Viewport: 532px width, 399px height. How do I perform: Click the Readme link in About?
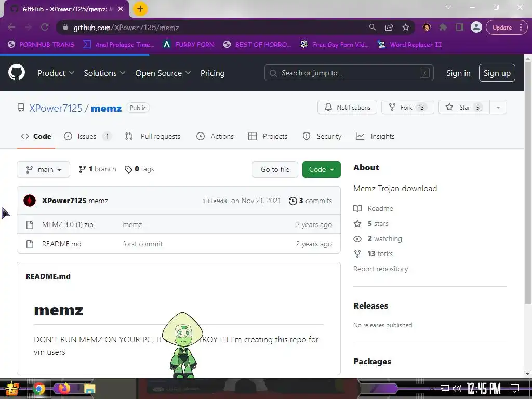tap(374, 208)
